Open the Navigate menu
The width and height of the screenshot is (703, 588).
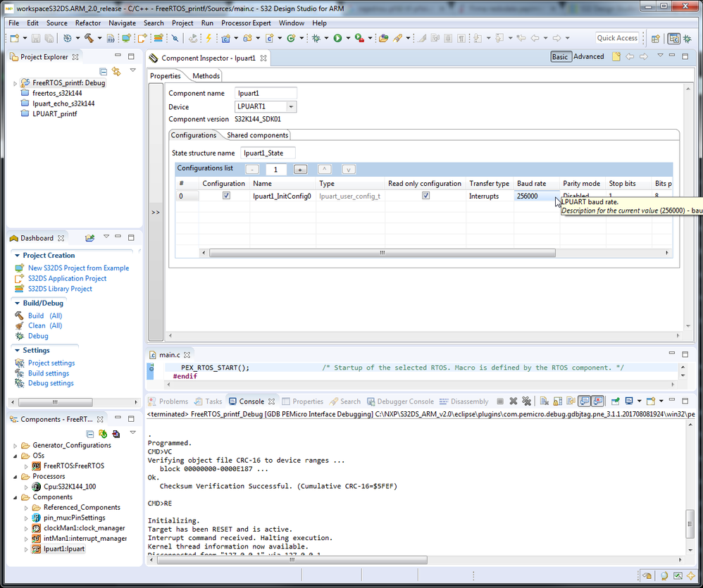click(122, 23)
